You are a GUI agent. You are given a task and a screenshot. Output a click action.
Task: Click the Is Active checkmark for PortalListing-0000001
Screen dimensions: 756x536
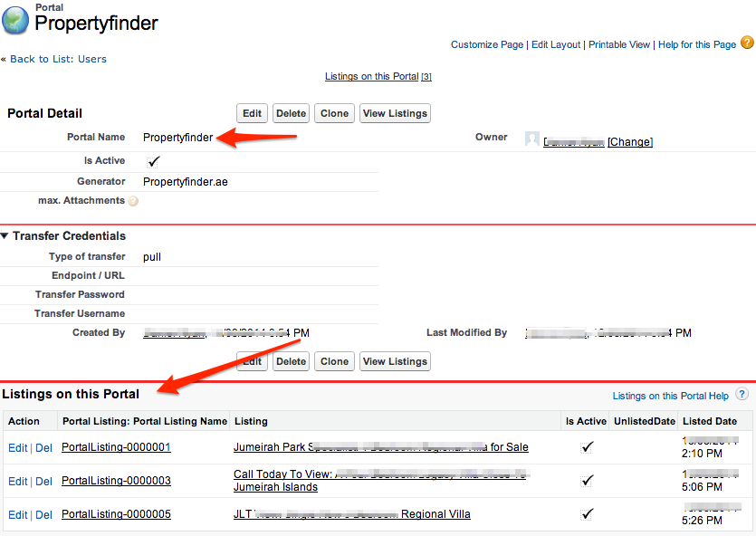point(587,445)
